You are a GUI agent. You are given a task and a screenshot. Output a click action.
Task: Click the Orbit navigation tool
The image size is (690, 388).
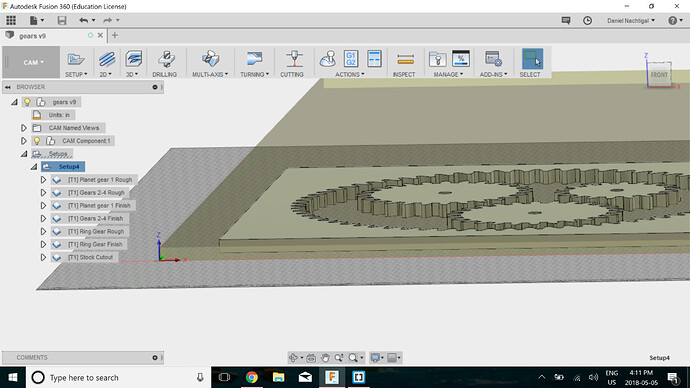coord(294,358)
